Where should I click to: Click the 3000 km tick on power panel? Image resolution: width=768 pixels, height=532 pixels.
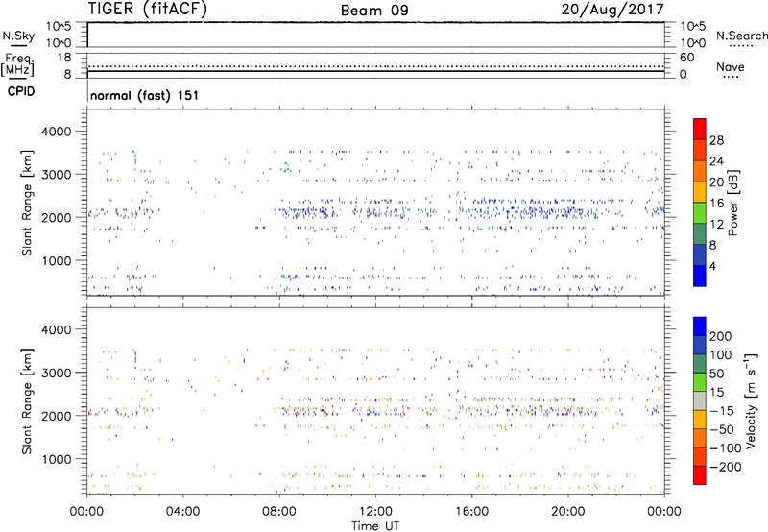click(x=57, y=175)
